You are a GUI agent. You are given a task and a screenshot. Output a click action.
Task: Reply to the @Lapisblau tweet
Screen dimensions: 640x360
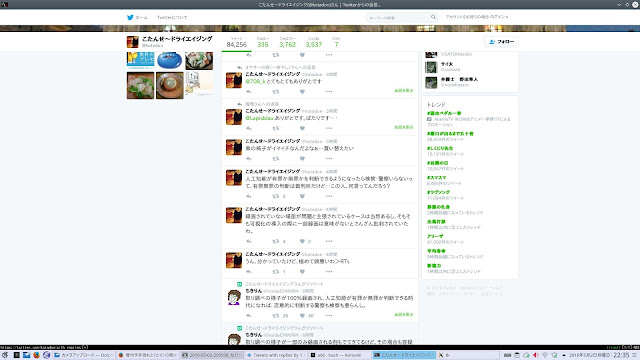point(249,128)
